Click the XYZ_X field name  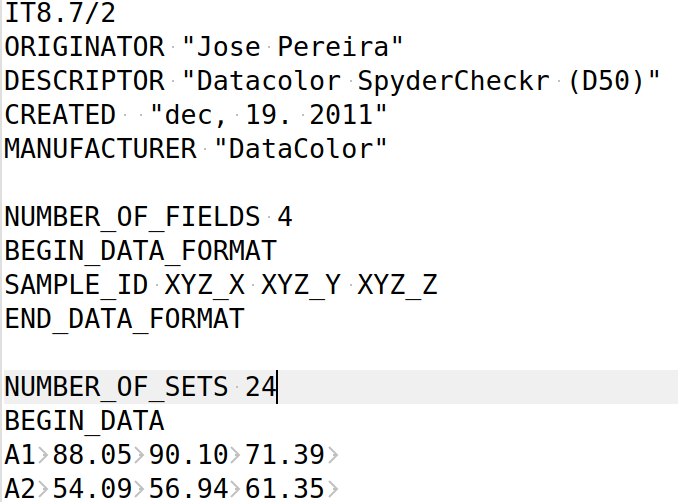click(205, 285)
